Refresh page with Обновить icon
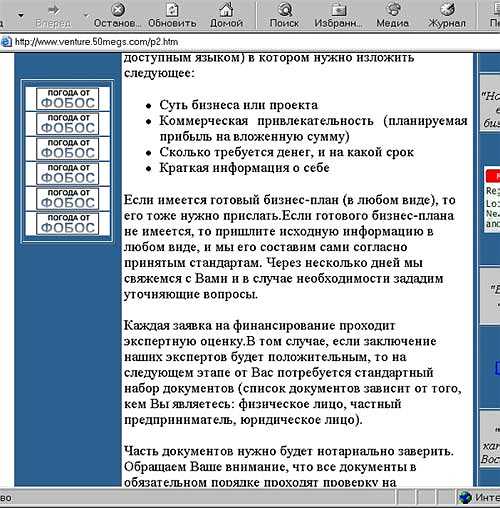 tap(172, 10)
